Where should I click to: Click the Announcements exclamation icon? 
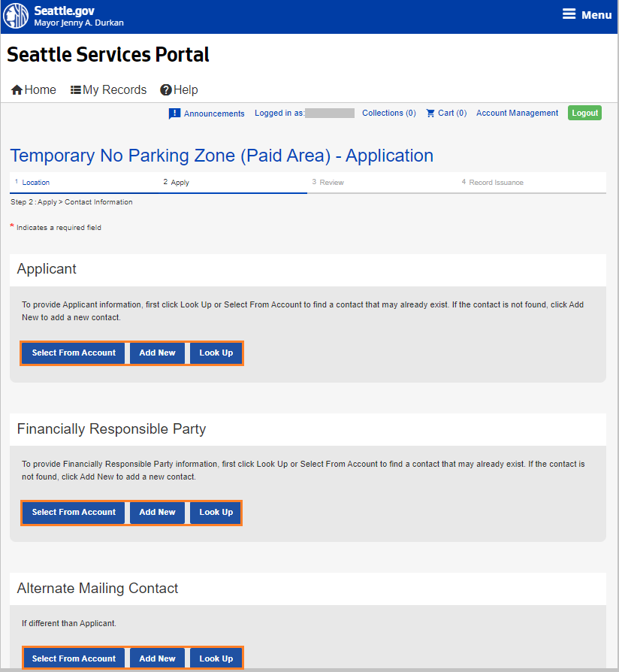[x=174, y=114]
